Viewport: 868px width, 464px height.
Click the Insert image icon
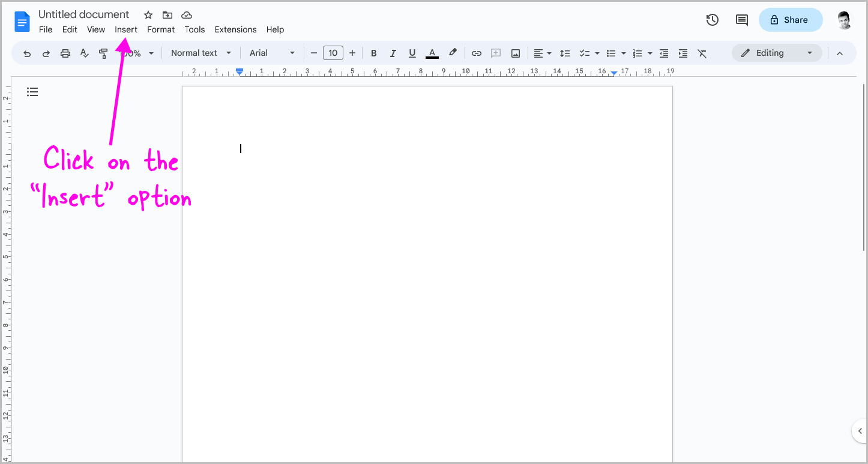(x=515, y=53)
